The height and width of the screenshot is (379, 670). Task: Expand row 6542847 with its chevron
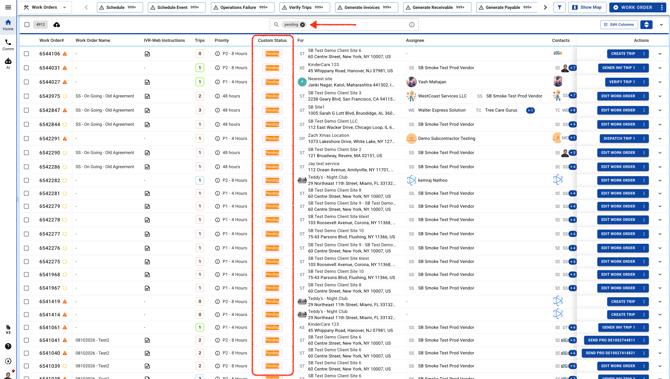[660, 110]
